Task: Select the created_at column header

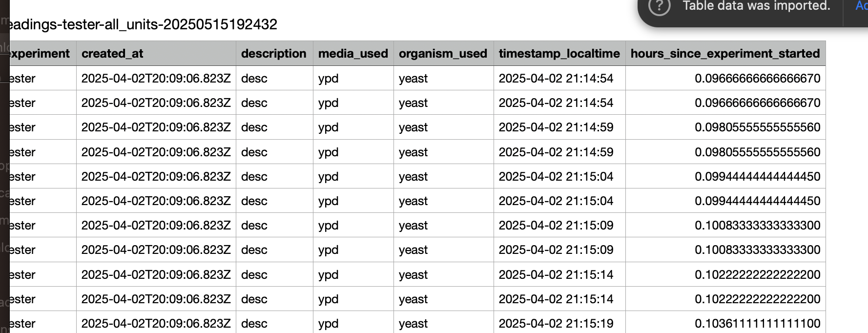Action: (156, 54)
